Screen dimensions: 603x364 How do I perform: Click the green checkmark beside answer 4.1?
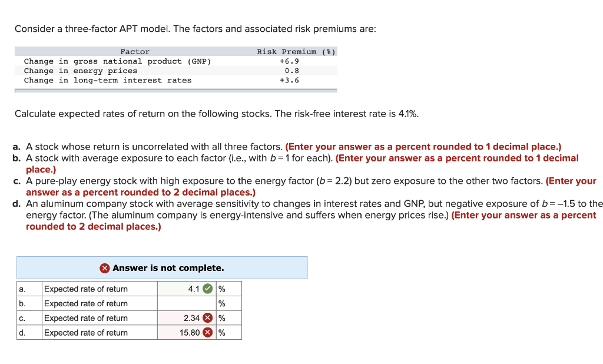coord(208,289)
